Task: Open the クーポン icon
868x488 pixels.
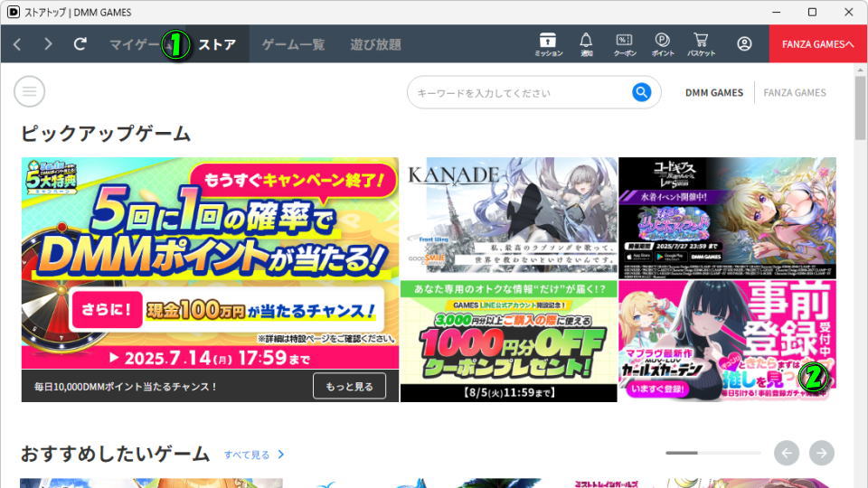Action: (x=625, y=44)
